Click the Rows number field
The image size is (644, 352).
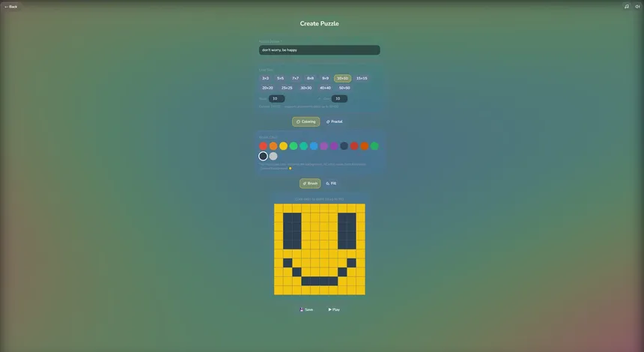point(276,98)
